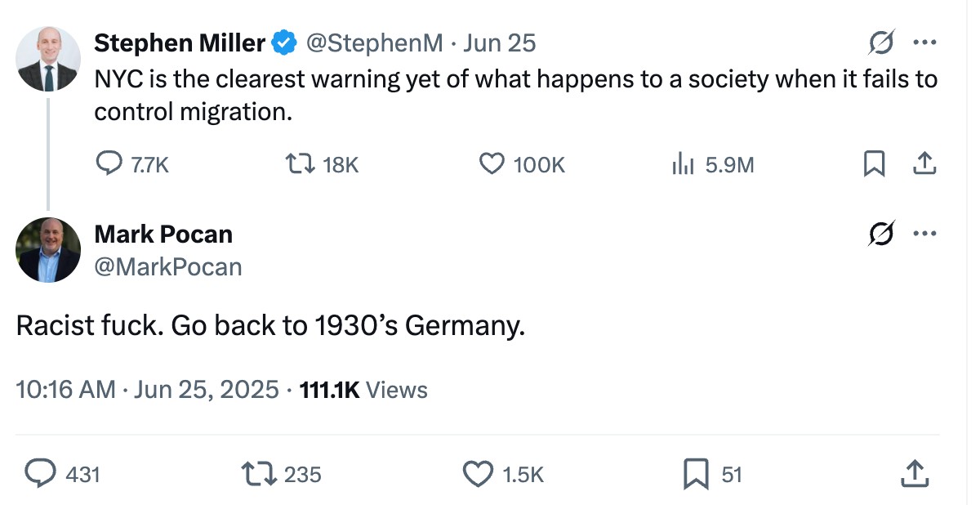The width and height of the screenshot is (980, 505).
Task: Open Grok icon on Mark Pocan's reply
Action: [882, 234]
